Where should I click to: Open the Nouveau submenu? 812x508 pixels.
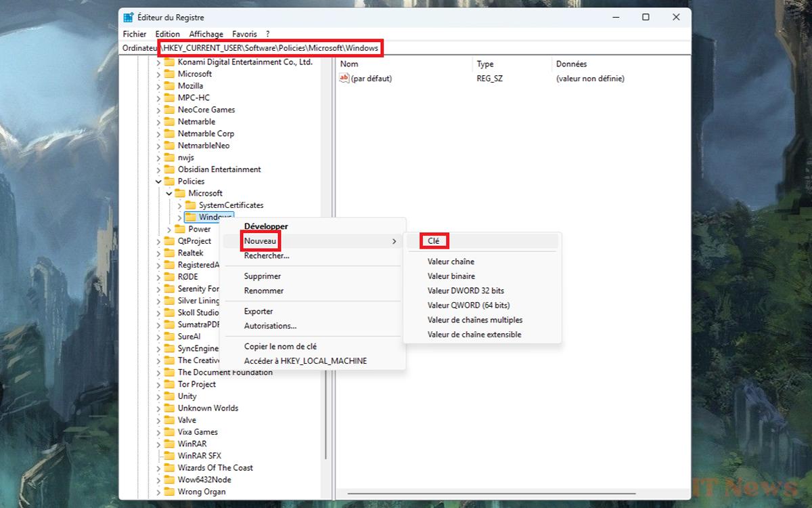point(313,241)
